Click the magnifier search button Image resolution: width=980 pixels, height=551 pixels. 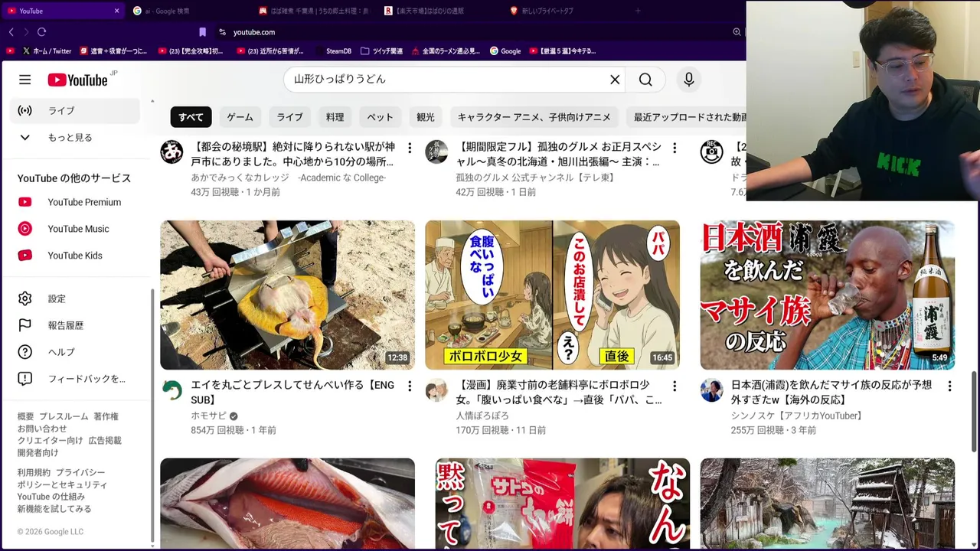[x=645, y=80]
